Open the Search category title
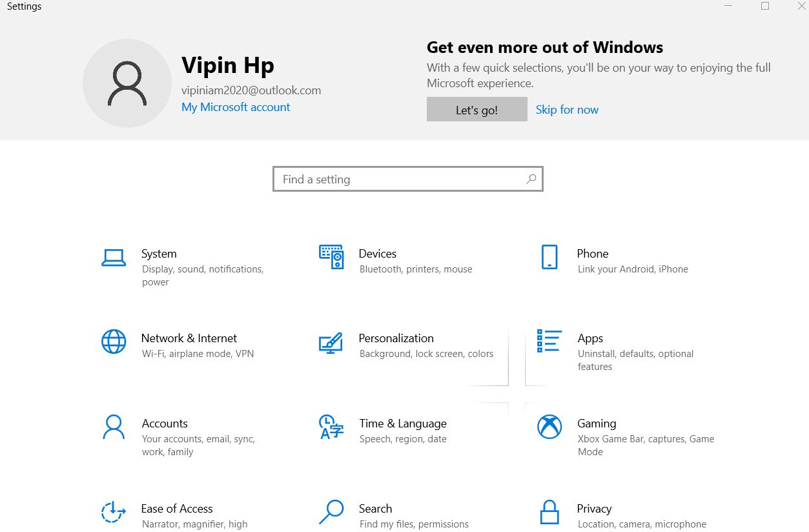 (376, 509)
